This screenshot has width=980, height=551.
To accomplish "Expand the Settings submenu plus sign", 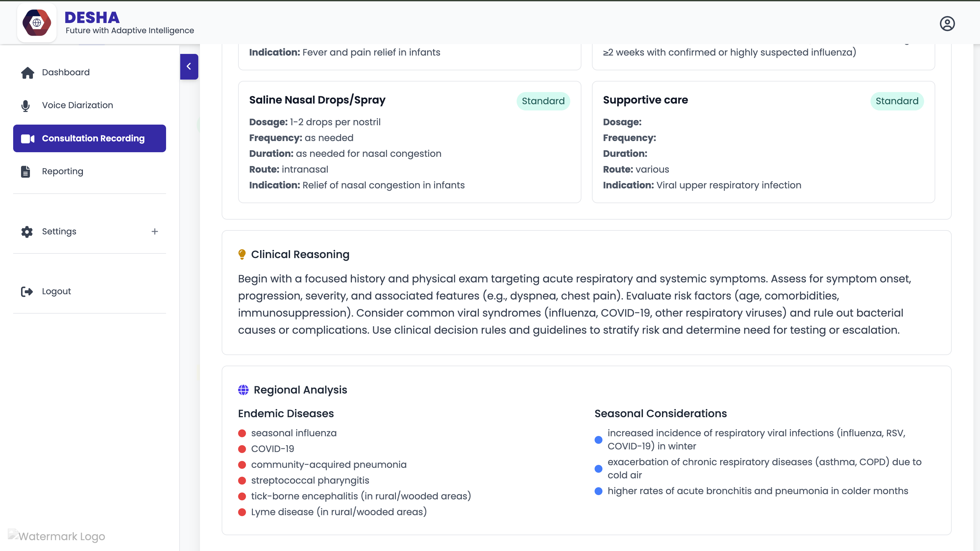I will pyautogui.click(x=155, y=231).
